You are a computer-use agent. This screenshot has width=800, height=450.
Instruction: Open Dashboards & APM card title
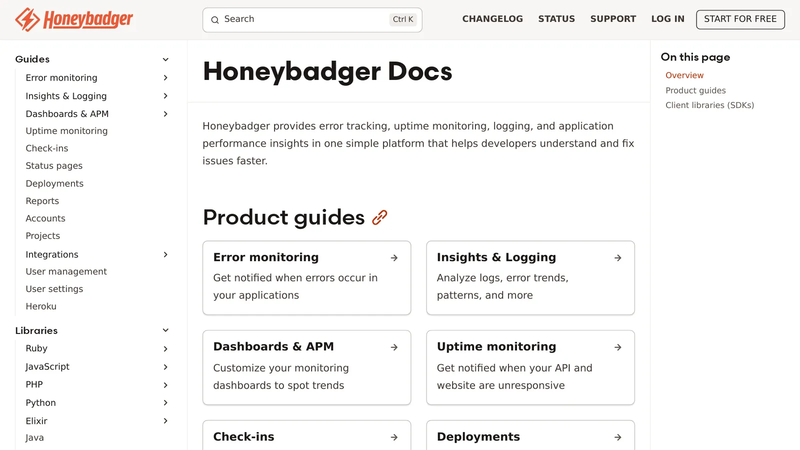pos(273,346)
